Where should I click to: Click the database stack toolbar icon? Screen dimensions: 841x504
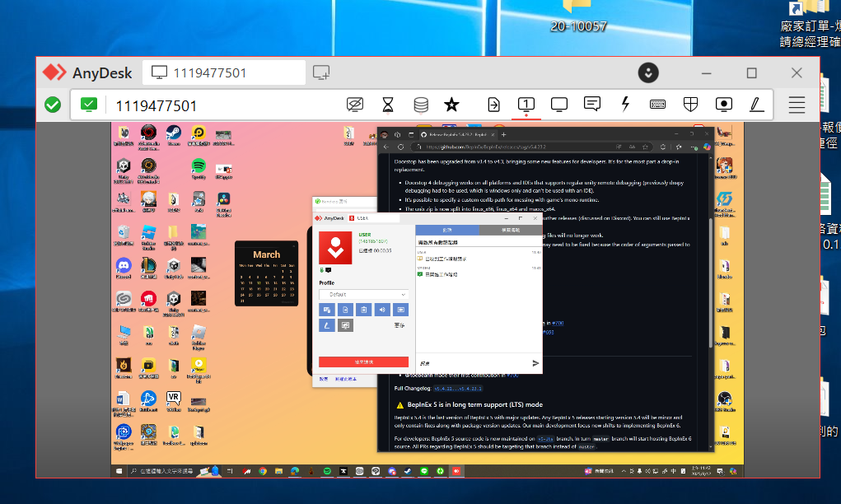point(421,105)
